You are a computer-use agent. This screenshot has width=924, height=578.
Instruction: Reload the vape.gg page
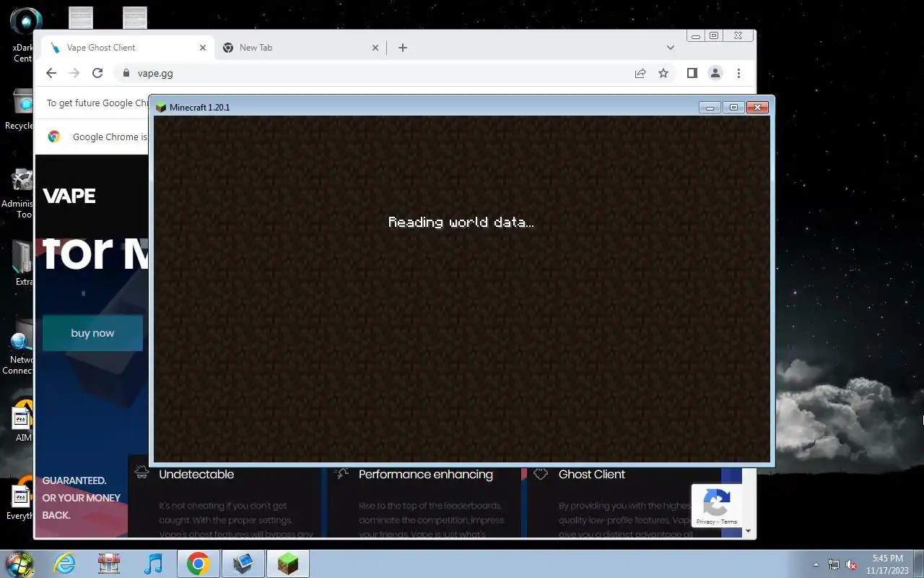(x=97, y=73)
